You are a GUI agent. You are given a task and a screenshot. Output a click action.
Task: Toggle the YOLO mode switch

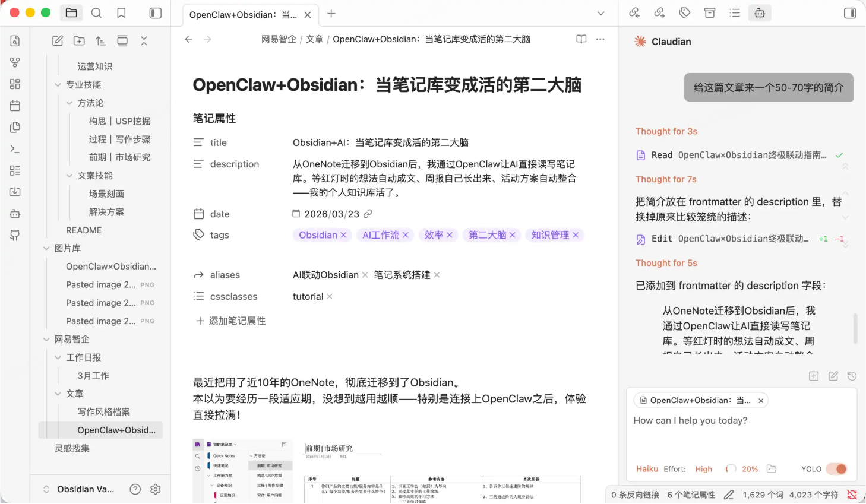pyautogui.click(x=836, y=469)
